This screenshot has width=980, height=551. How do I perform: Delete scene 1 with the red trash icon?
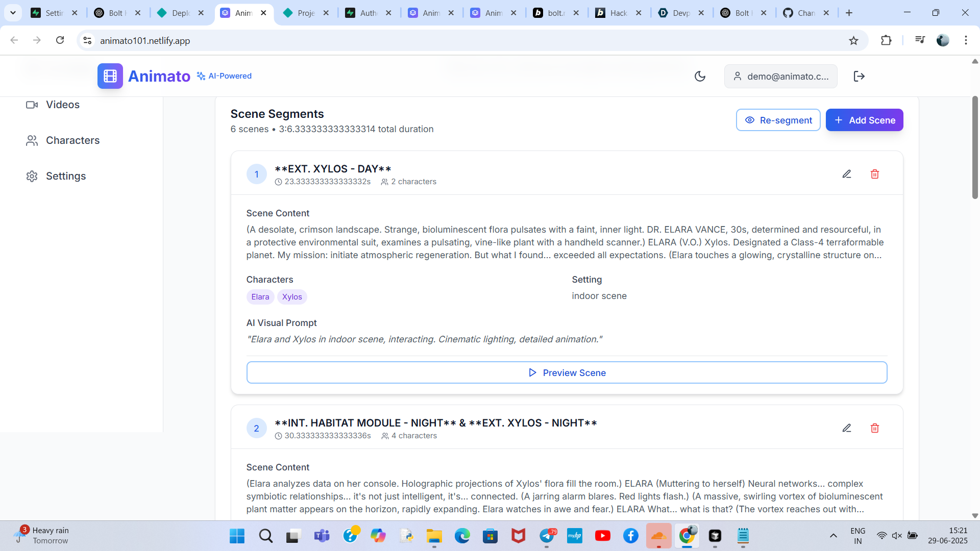(874, 174)
